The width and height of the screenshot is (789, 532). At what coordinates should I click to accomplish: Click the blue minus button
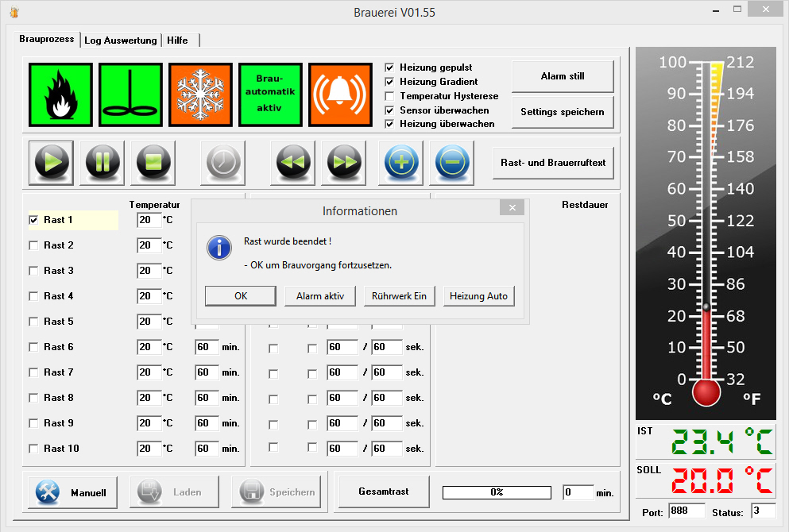451,163
